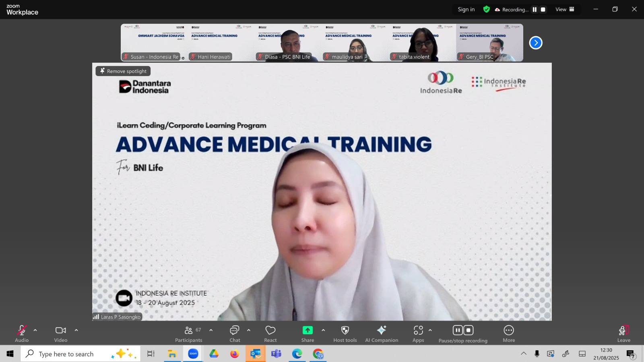Click the green Share screen icon

point(308,330)
